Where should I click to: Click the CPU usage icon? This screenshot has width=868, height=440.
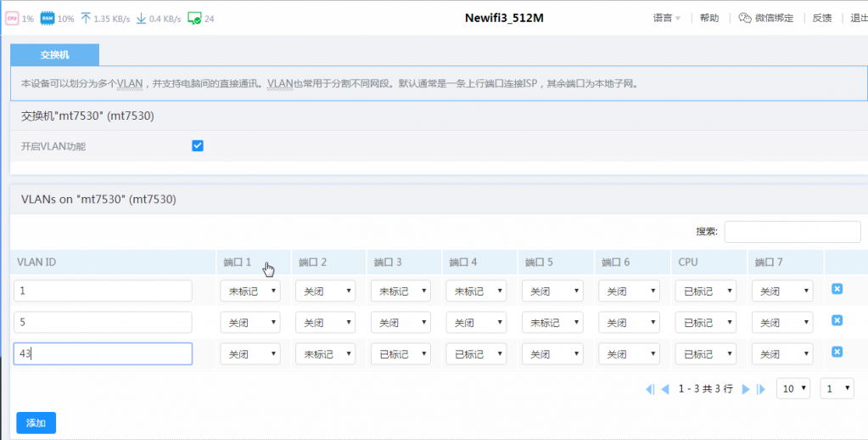coord(12,19)
